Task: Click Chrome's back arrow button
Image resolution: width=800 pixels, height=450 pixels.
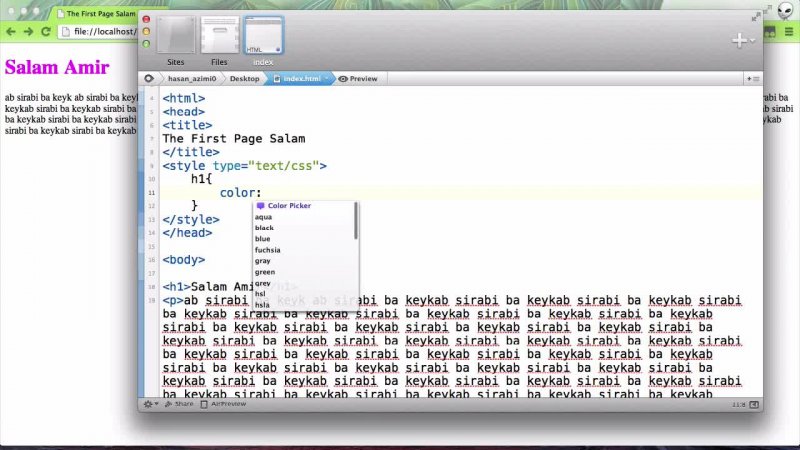Action: point(10,32)
